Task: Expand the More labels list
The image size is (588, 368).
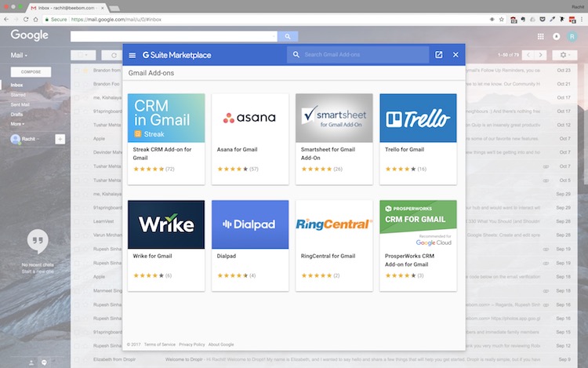Action: [17, 124]
